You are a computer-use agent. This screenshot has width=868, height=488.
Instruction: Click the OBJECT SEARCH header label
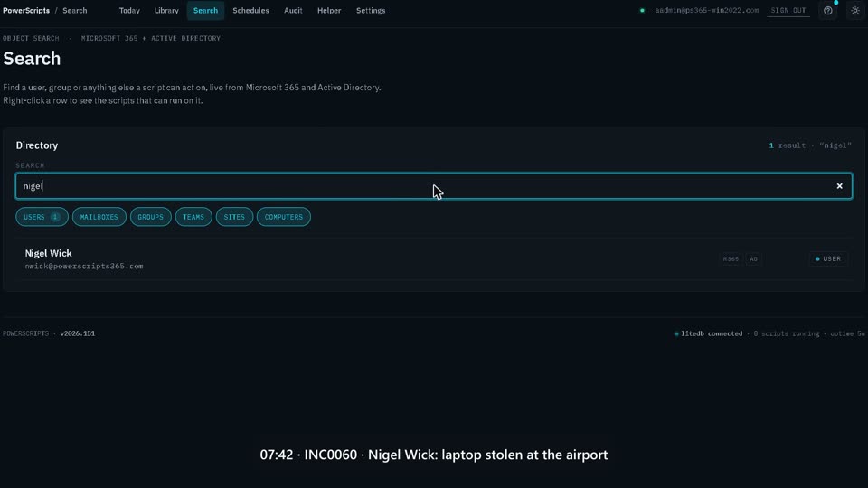pos(31,38)
